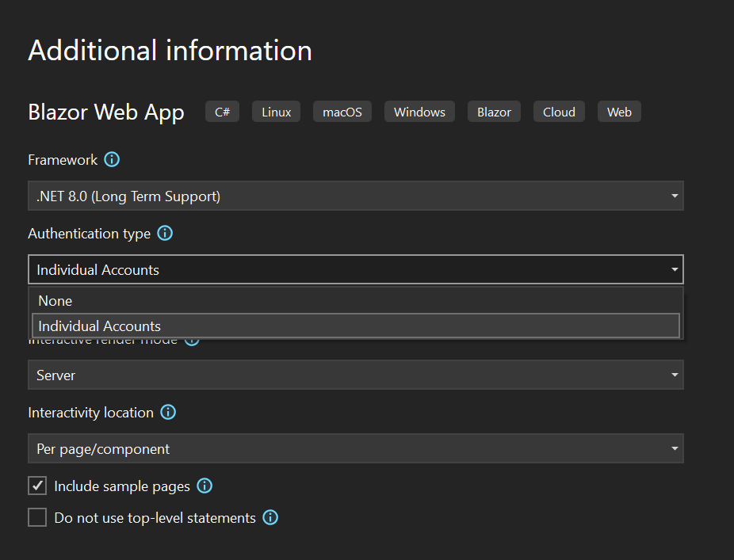Viewport: 734px width, 560px height.
Task: Click the Include sample pages info icon
Action: (x=205, y=486)
